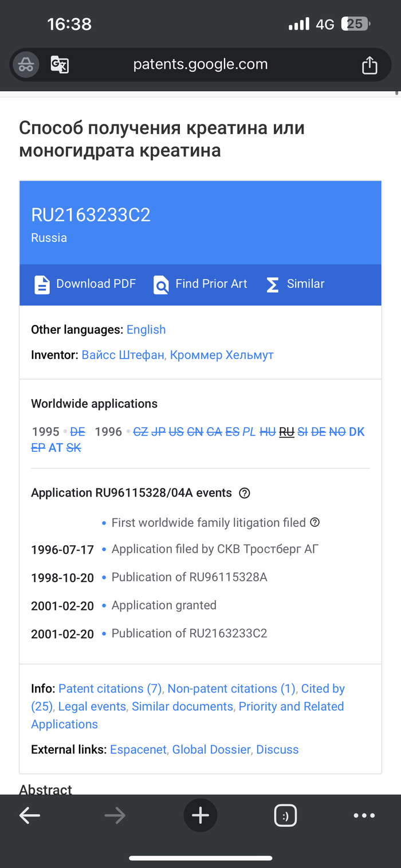Select the DK worldwide application

click(x=356, y=432)
